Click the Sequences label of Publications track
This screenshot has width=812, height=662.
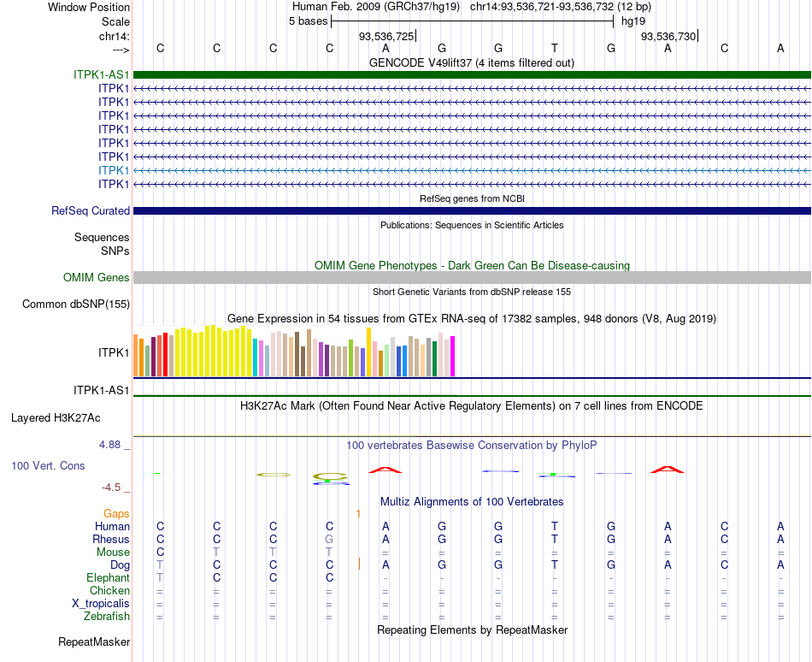[x=102, y=237]
